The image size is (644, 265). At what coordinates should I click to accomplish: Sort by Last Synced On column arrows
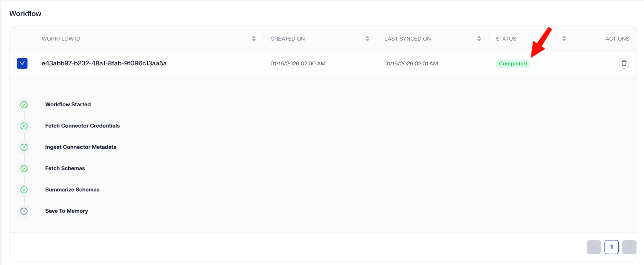coord(479,39)
